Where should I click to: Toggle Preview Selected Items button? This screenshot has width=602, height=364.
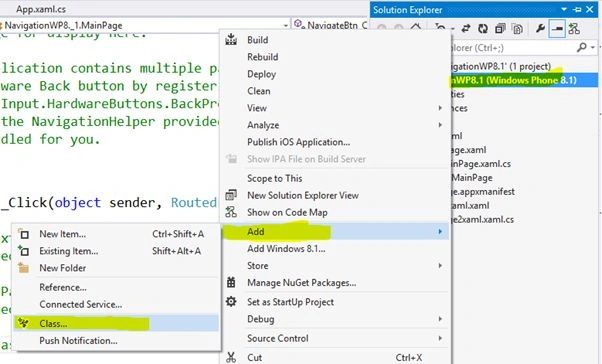(x=557, y=29)
